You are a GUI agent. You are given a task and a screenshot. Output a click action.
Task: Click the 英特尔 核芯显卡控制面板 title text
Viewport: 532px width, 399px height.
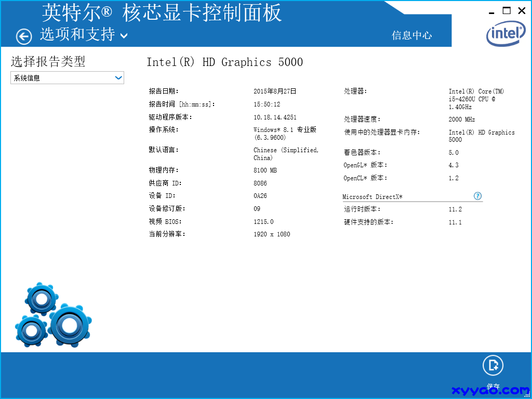coord(162,12)
